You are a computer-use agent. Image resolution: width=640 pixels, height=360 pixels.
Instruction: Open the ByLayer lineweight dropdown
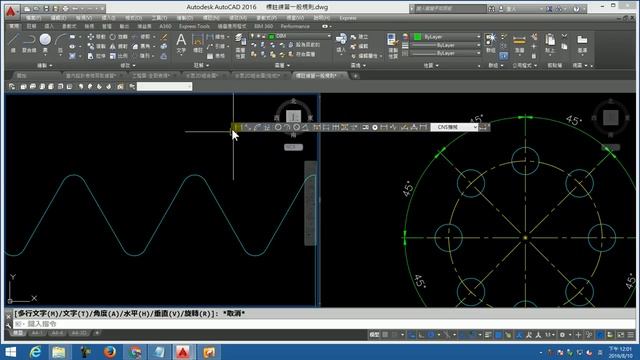[478, 45]
